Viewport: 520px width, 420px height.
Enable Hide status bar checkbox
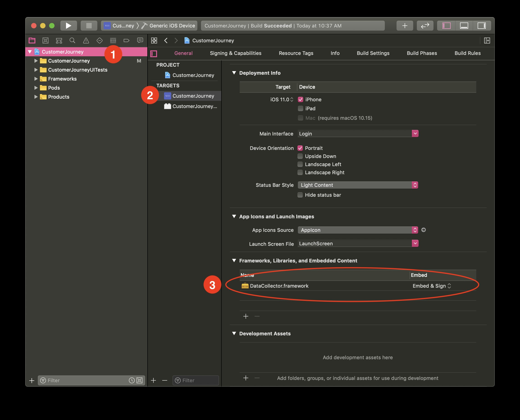[300, 195]
